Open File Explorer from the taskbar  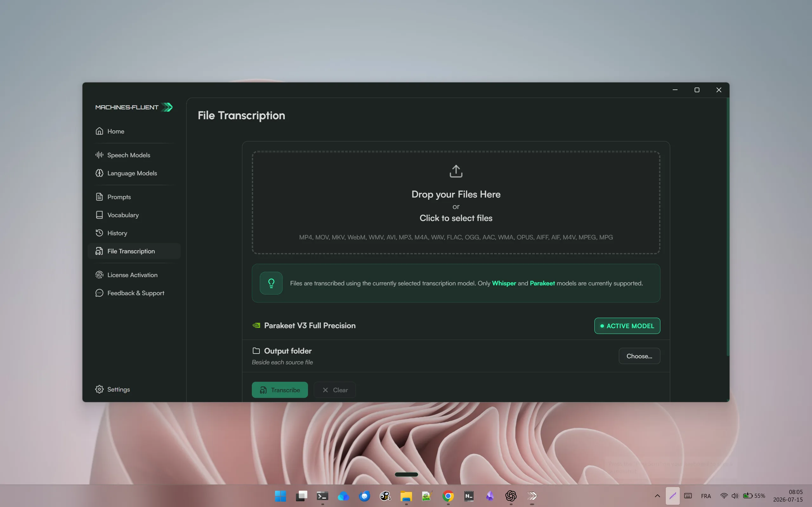pyautogui.click(x=406, y=496)
